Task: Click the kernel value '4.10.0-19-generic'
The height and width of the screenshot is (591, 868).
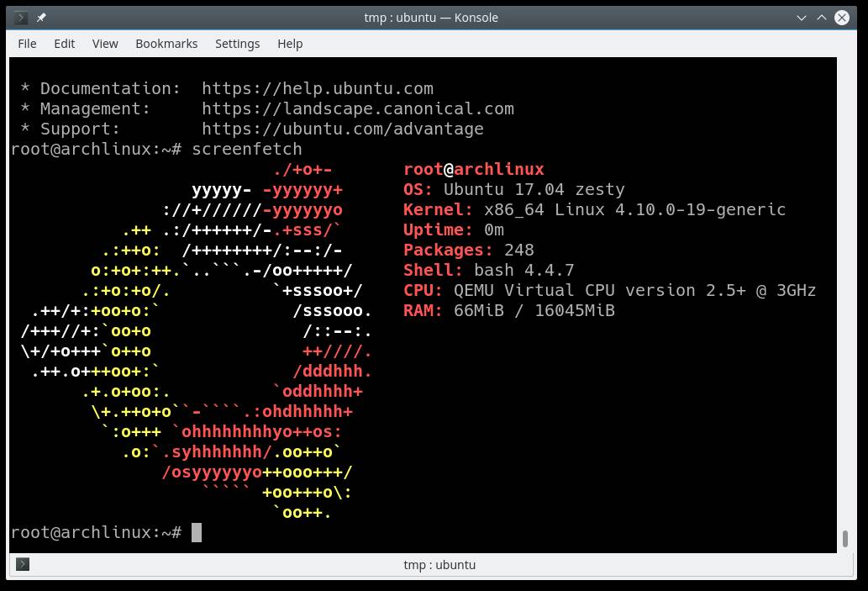Action: (700, 209)
